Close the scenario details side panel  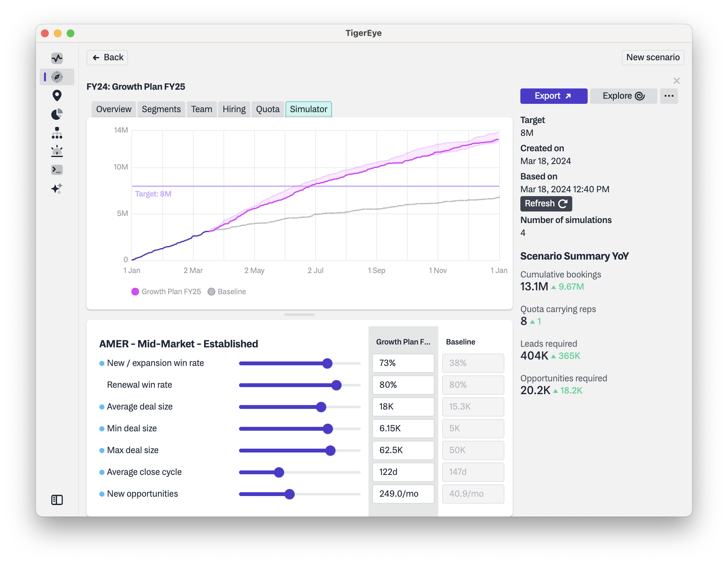pos(676,81)
